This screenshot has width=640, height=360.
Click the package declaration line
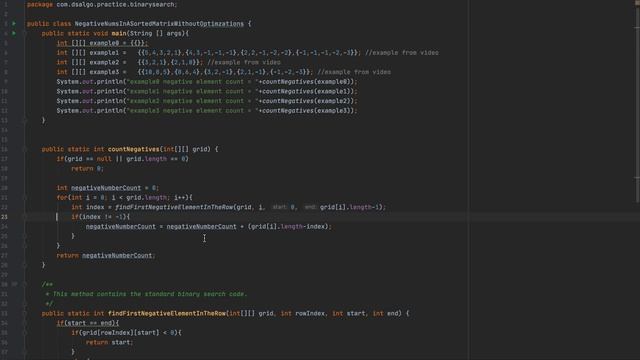coord(102,4)
